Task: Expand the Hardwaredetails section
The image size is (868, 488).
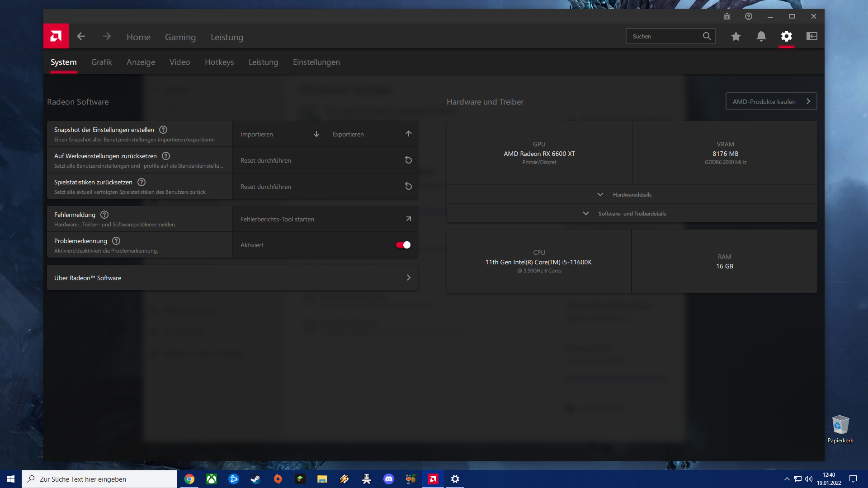Action: [631, 195]
